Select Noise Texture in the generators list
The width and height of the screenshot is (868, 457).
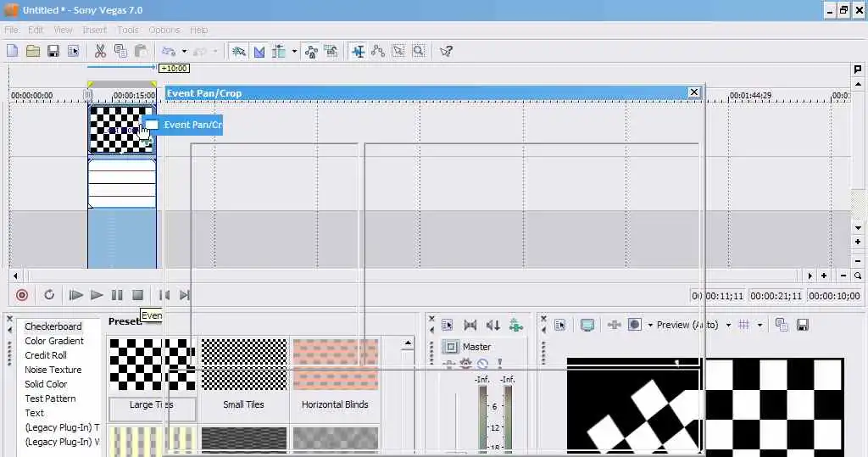(x=53, y=370)
